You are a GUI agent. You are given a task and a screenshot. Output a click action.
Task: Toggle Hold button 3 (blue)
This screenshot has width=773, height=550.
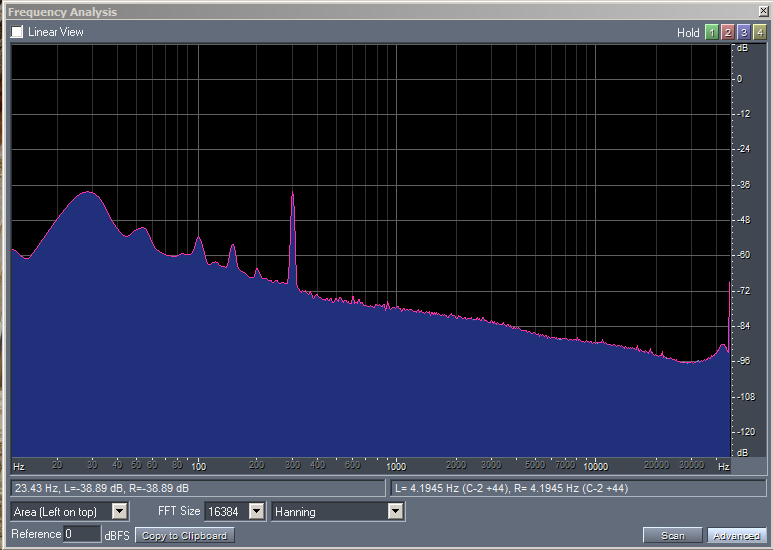(x=743, y=33)
